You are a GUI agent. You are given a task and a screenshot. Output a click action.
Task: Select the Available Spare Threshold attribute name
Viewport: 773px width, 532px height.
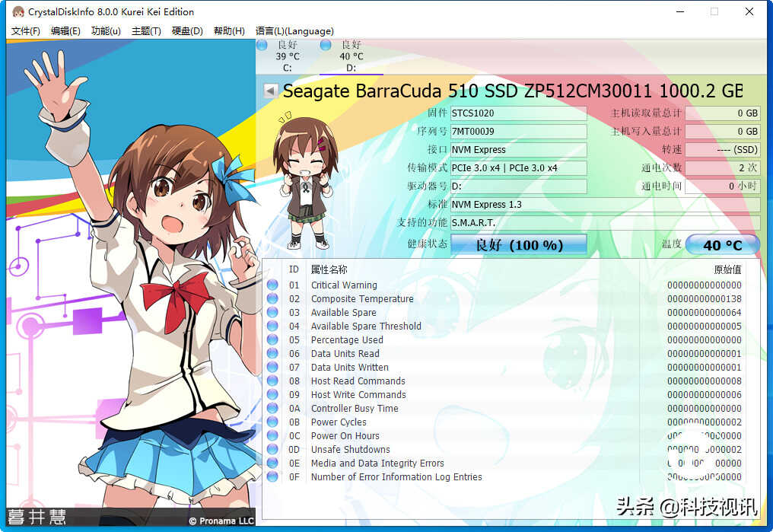point(366,326)
